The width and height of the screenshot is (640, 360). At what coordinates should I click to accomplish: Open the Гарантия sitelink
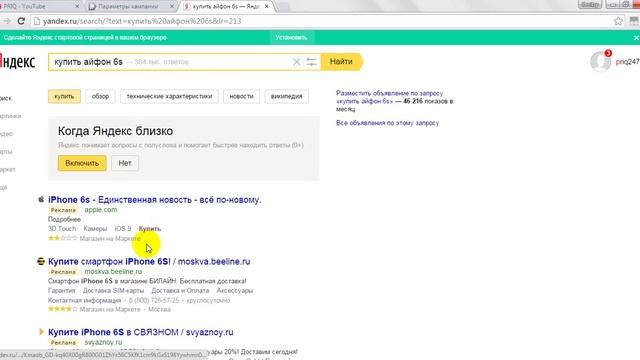[62, 291]
